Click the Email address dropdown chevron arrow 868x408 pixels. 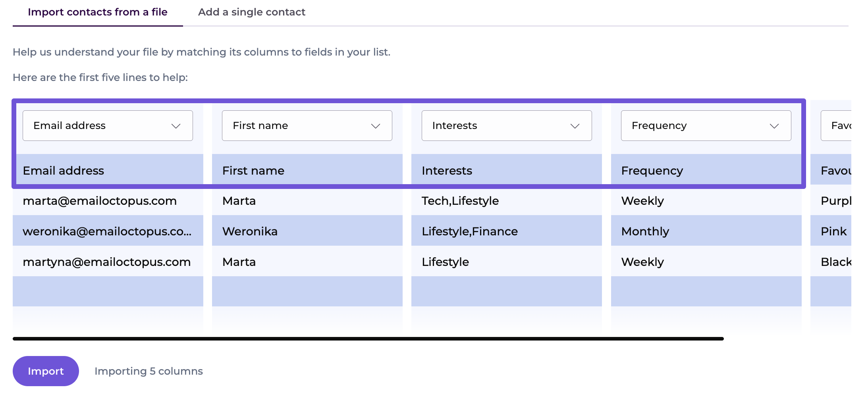click(176, 126)
